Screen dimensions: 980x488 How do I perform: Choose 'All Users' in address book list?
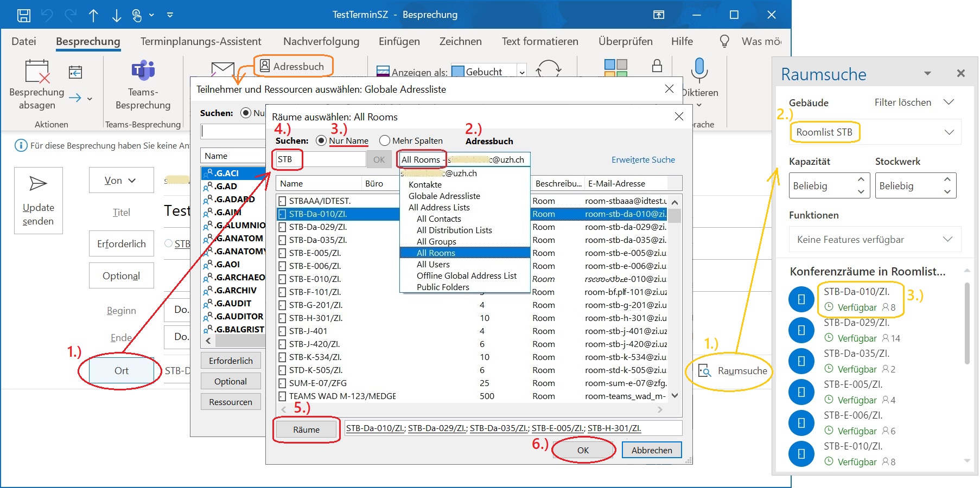click(x=433, y=265)
